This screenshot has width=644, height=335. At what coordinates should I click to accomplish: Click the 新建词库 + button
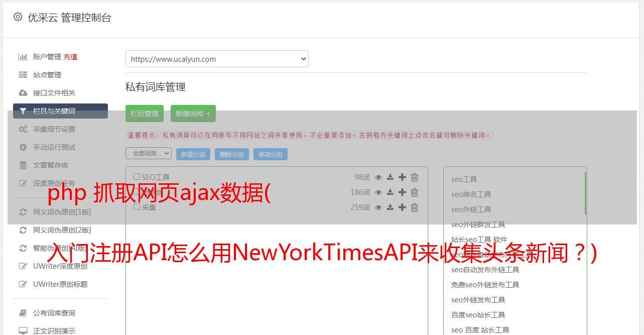[193, 114]
